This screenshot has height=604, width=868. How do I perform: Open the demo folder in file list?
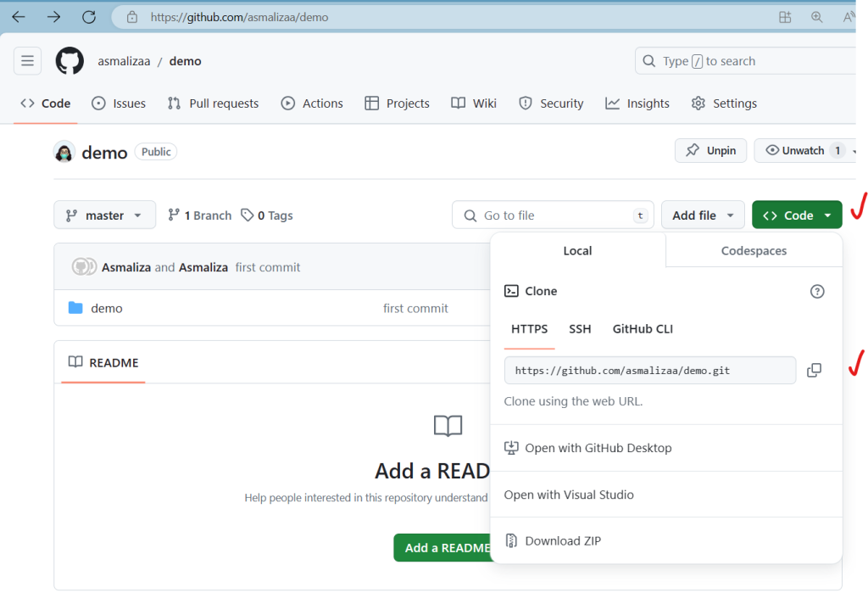[x=107, y=309]
